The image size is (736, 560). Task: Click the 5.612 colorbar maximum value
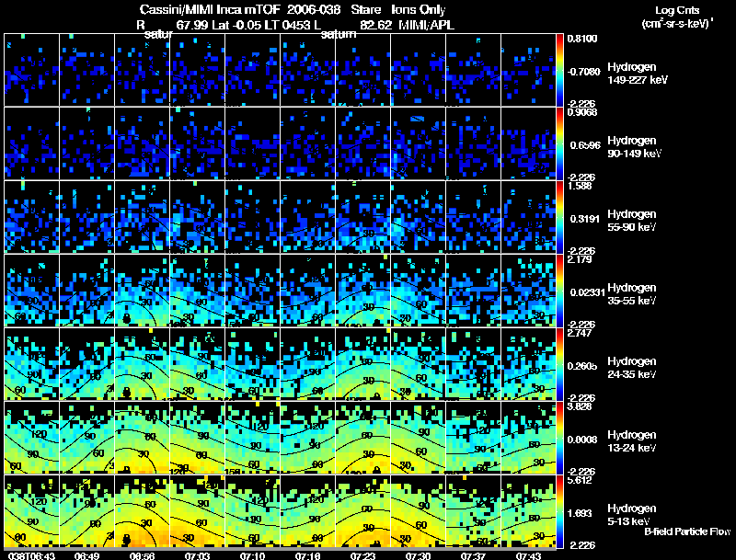click(x=580, y=480)
